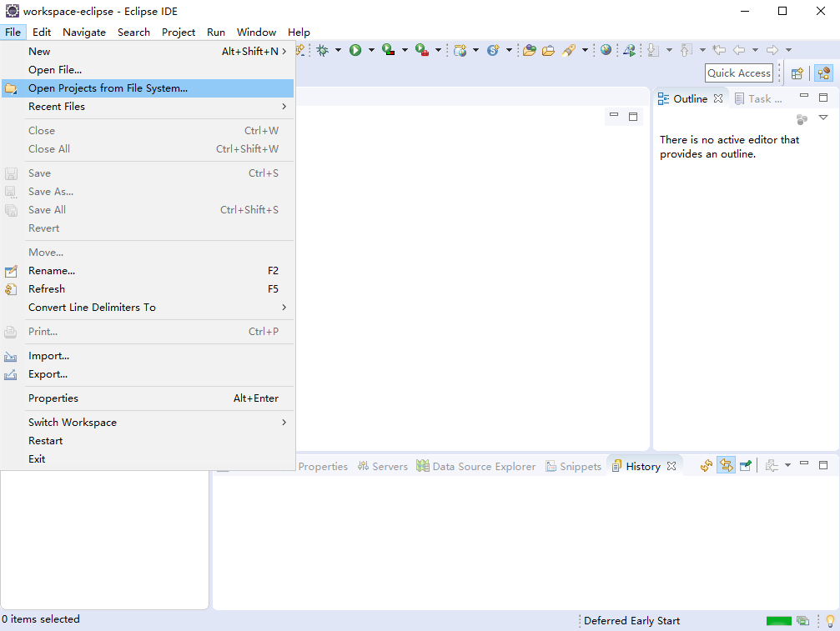Click the New Servlet icon
Image resolution: width=840 pixels, height=631 pixels.
pos(493,50)
